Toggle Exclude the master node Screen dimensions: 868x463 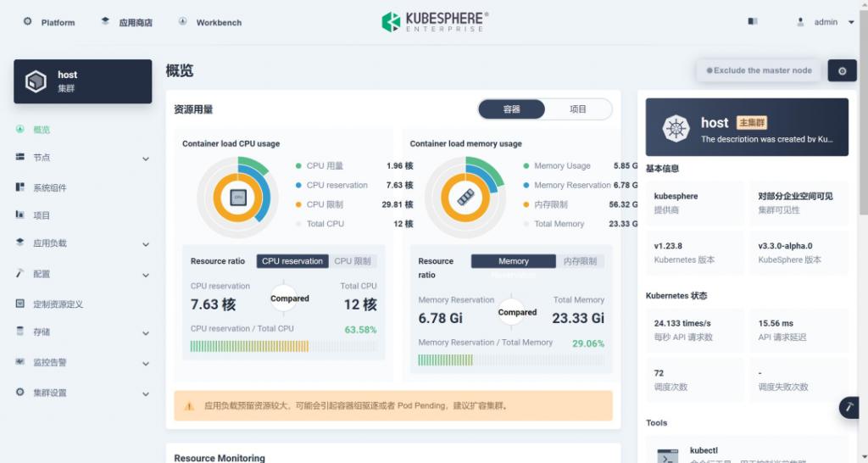point(759,70)
